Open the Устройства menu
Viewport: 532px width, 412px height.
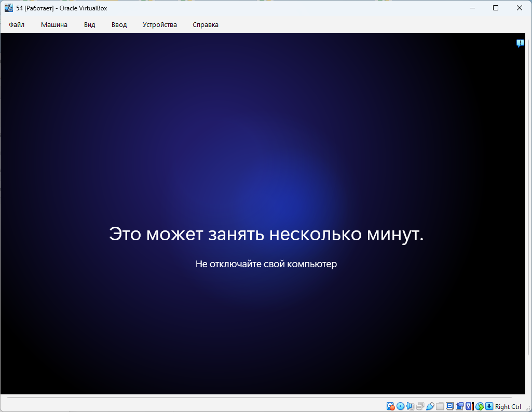159,25
